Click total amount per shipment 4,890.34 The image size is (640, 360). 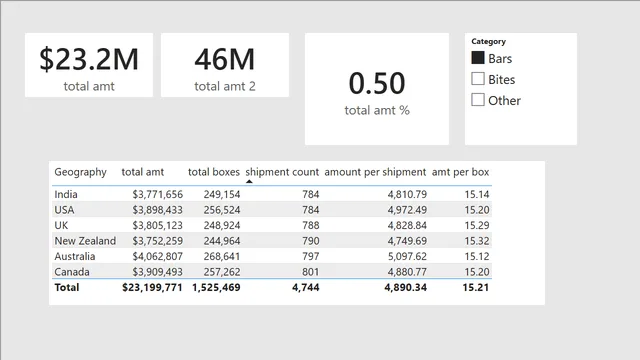tap(405, 287)
